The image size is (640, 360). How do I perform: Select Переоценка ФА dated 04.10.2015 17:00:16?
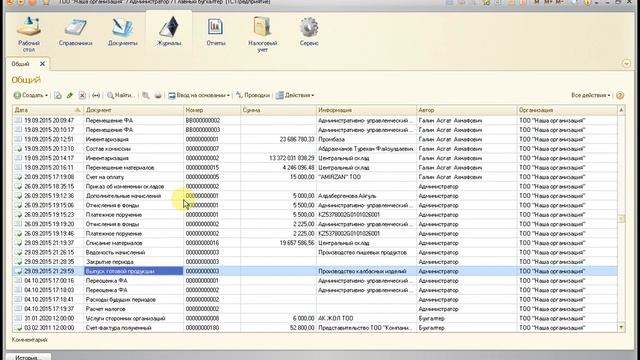coord(315,280)
